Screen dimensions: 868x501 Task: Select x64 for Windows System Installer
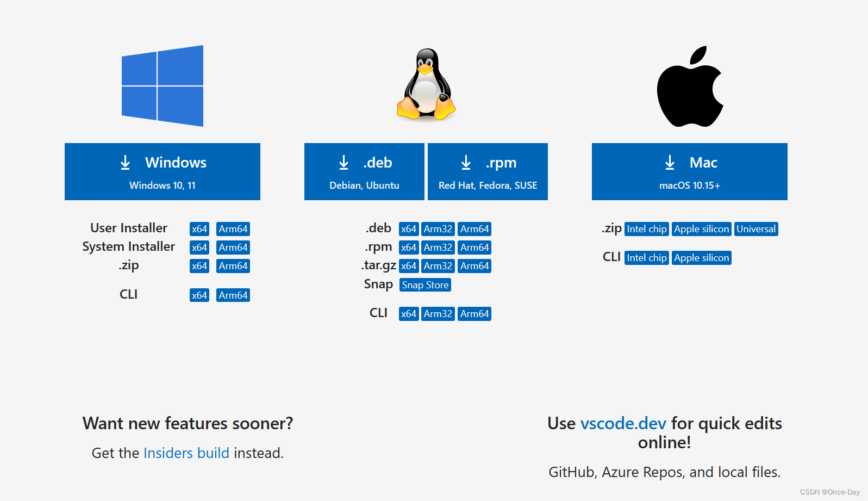click(199, 248)
